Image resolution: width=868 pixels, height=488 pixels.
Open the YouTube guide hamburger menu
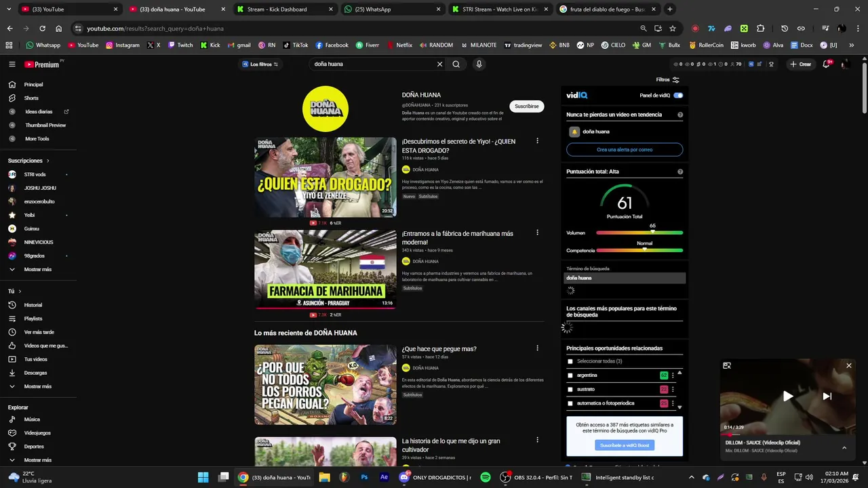coord(12,64)
